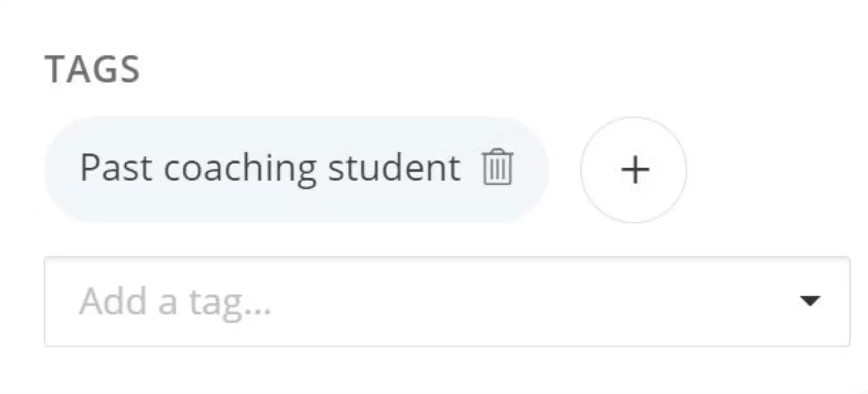Open the Add a tag dropdown arrow
The image size is (868, 394).
click(x=809, y=301)
